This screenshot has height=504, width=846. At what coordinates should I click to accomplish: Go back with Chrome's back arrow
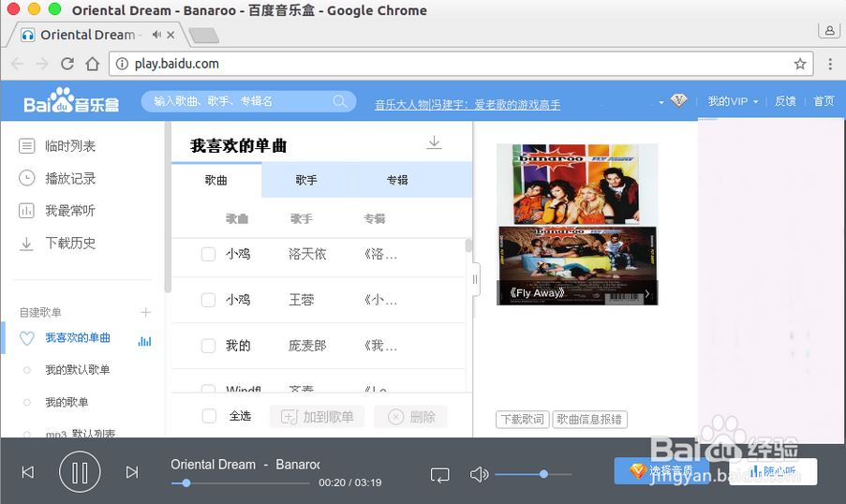pos(17,64)
